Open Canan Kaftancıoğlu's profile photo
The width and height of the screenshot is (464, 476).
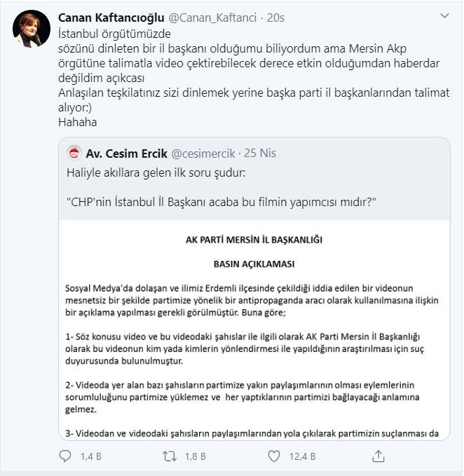tap(31, 29)
